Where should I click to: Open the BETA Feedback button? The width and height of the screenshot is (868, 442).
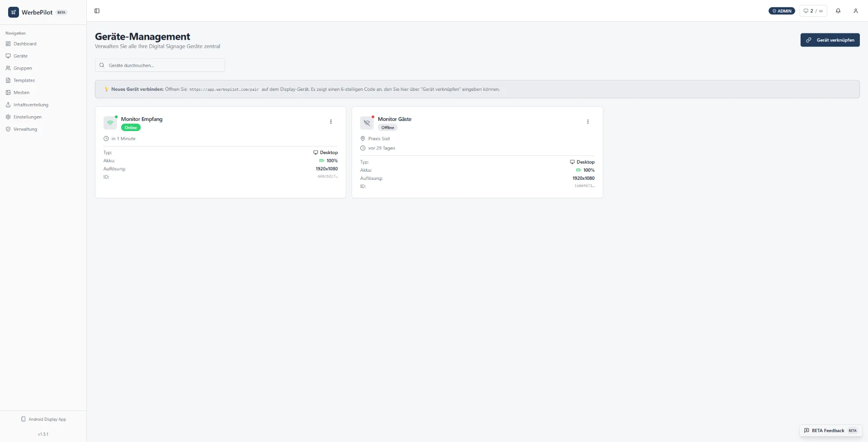[x=830, y=431]
